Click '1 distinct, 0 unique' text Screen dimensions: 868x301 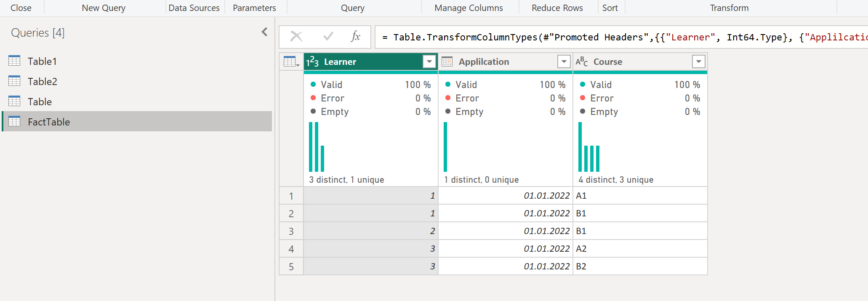coord(481,180)
